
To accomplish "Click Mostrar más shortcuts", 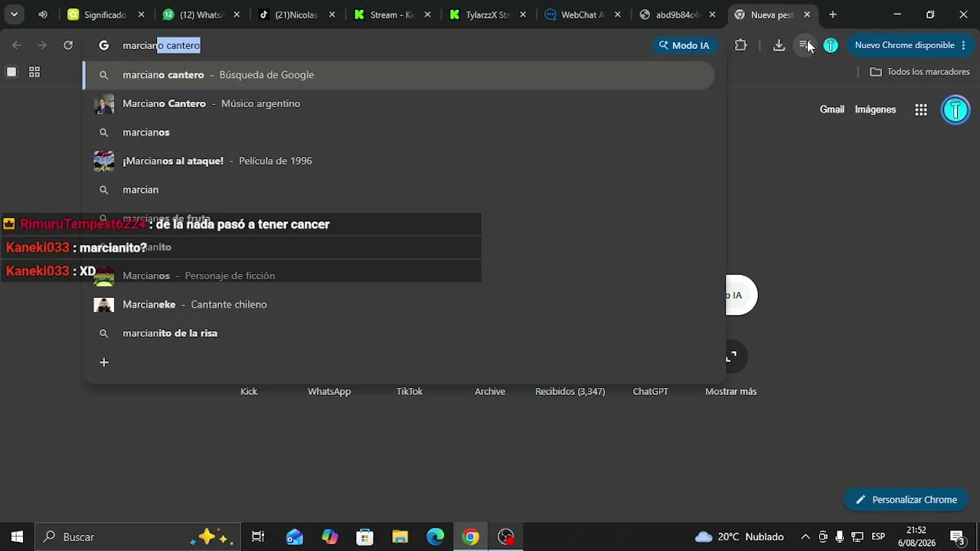I will (731, 391).
